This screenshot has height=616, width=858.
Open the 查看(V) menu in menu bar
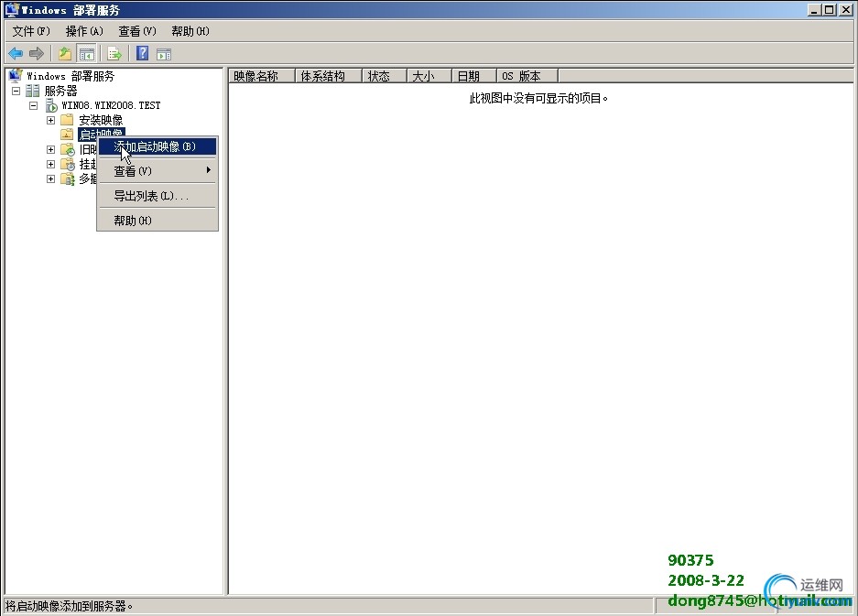[x=137, y=31]
